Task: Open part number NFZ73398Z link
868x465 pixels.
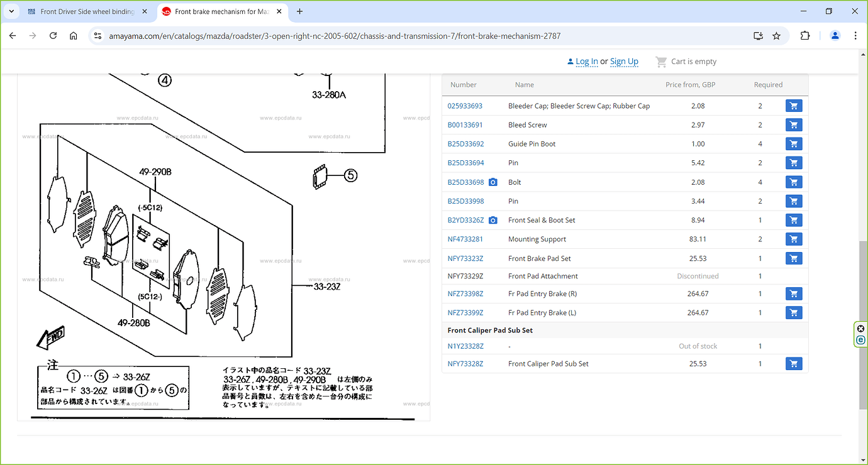Action: (x=465, y=294)
